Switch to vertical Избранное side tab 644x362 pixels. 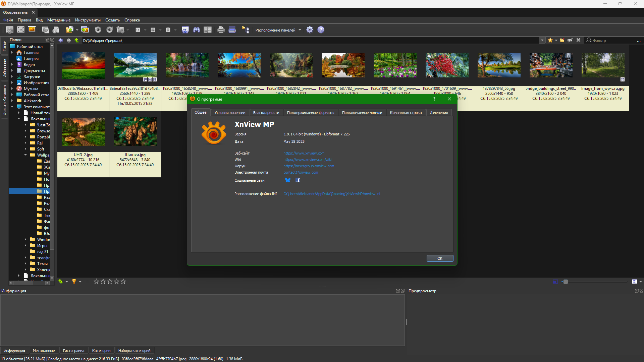click(x=4, y=68)
